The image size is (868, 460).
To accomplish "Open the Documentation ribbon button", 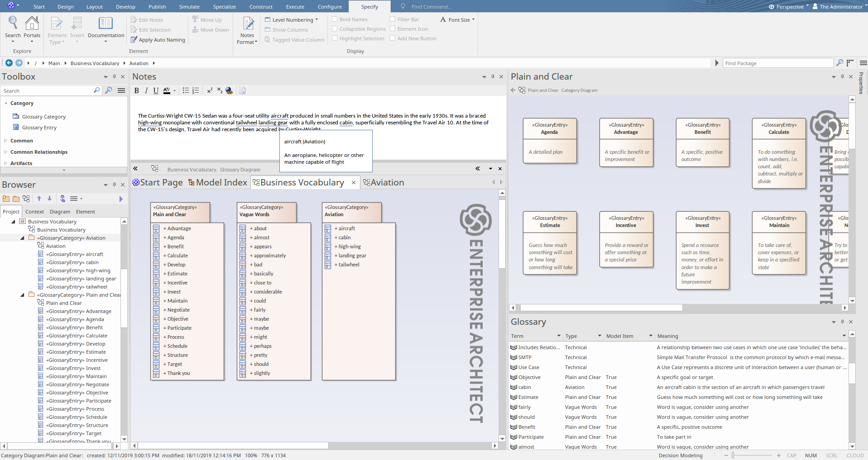I will tap(106, 28).
